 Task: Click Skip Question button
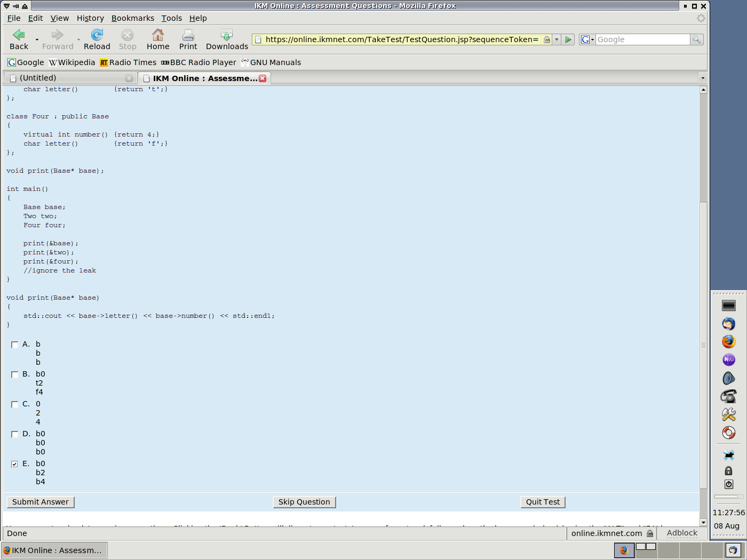pyautogui.click(x=304, y=502)
